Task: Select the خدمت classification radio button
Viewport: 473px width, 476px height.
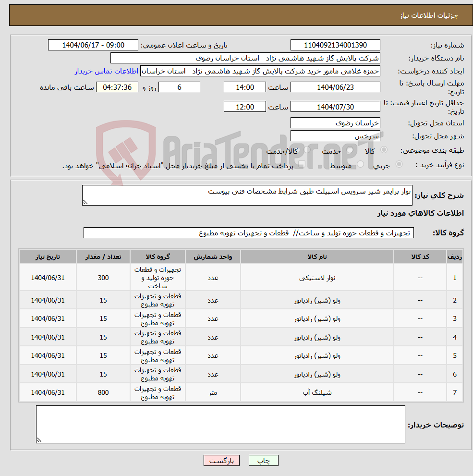Action: point(349,150)
